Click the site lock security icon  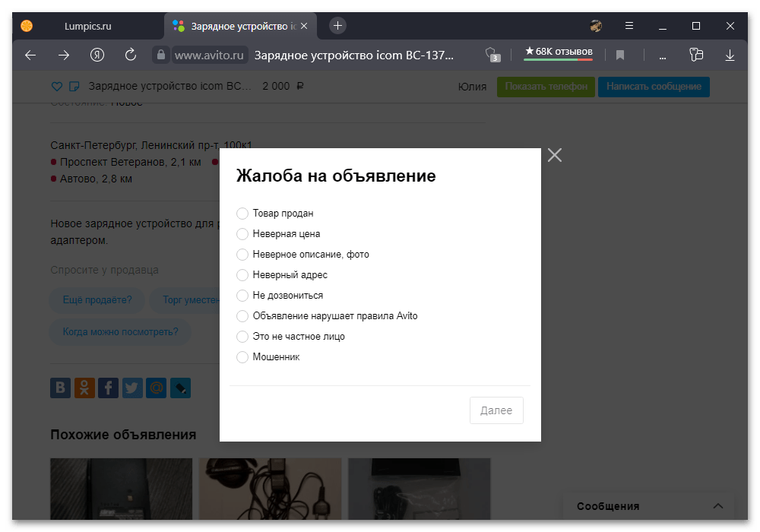point(161,55)
